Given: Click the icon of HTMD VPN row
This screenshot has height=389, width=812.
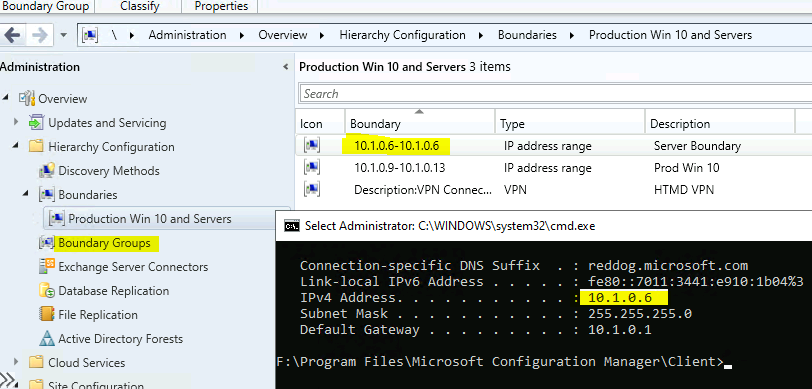Looking at the screenshot, I should coord(312,189).
